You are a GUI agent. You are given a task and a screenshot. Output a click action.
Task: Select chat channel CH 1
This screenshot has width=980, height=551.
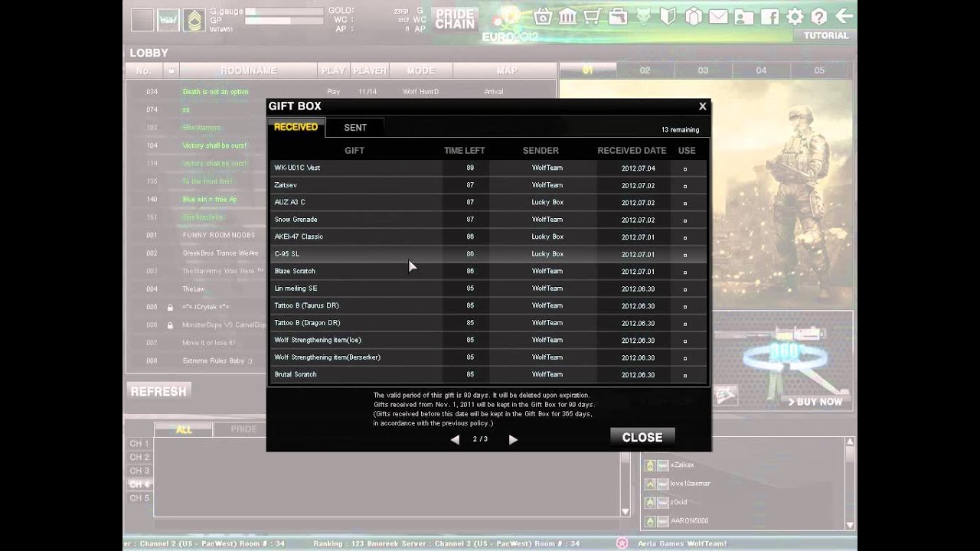click(139, 444)
